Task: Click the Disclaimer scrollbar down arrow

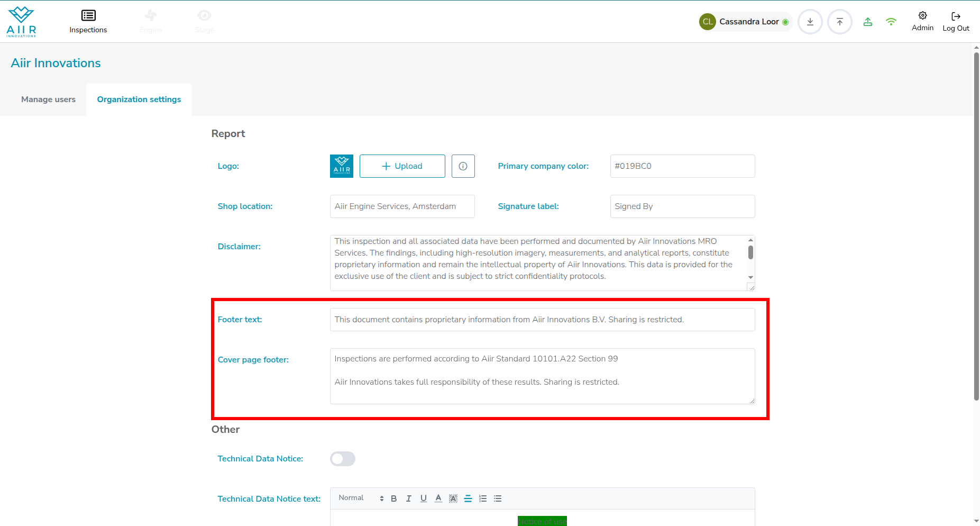Action: point(750,277)
